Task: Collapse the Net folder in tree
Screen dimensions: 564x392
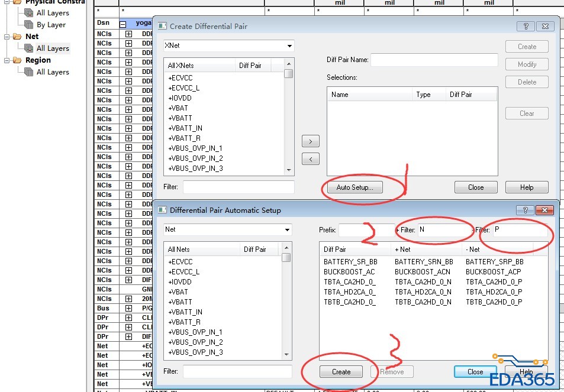Action: [x=7, y=37]
